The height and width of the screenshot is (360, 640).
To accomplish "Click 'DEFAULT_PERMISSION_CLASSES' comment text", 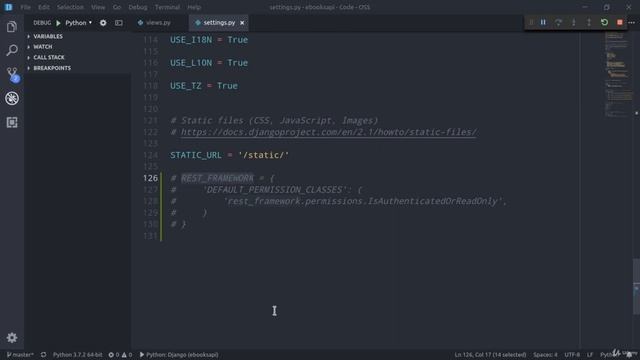I will 276,190.
